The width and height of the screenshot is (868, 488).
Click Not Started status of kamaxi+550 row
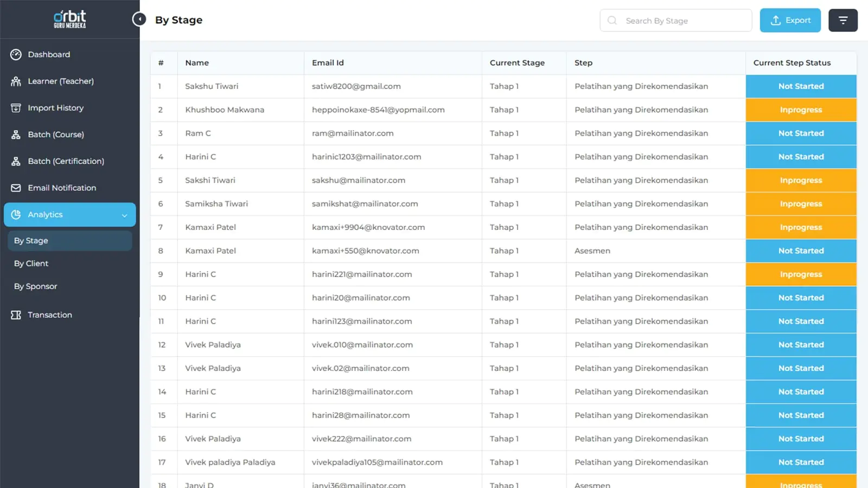click(801, 251)
